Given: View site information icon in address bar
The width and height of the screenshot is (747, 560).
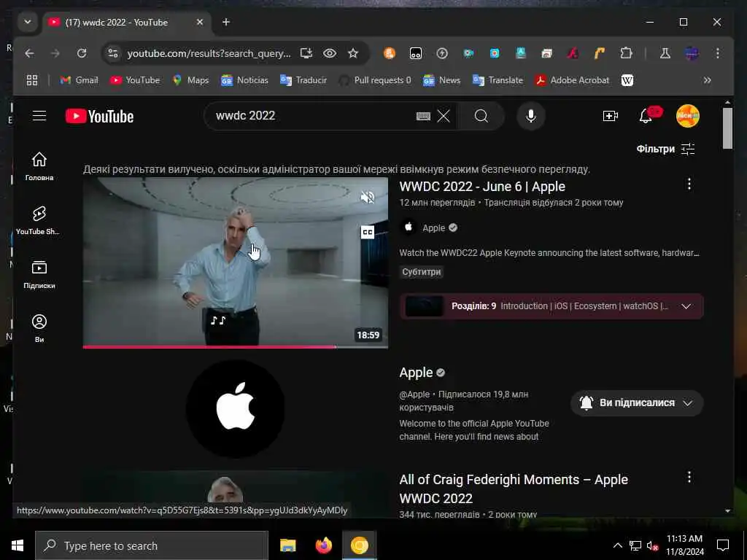Looking at the screenshot, I should point(113,53).
